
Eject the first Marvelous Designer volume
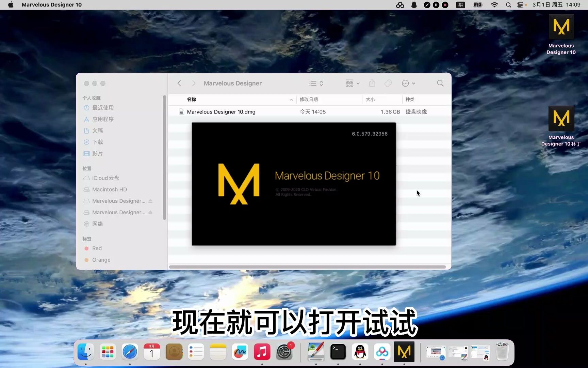(150, 201)
